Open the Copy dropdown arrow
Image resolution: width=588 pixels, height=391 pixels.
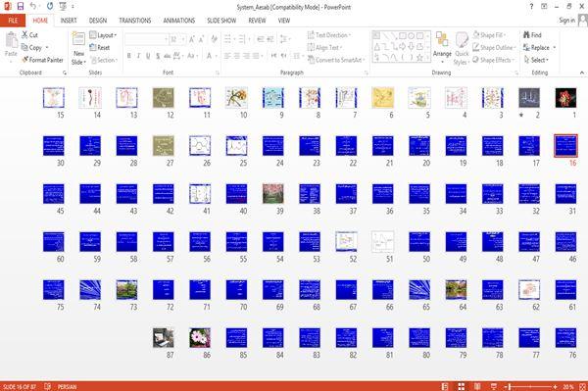pyautogui.click(x=47, y=48)
